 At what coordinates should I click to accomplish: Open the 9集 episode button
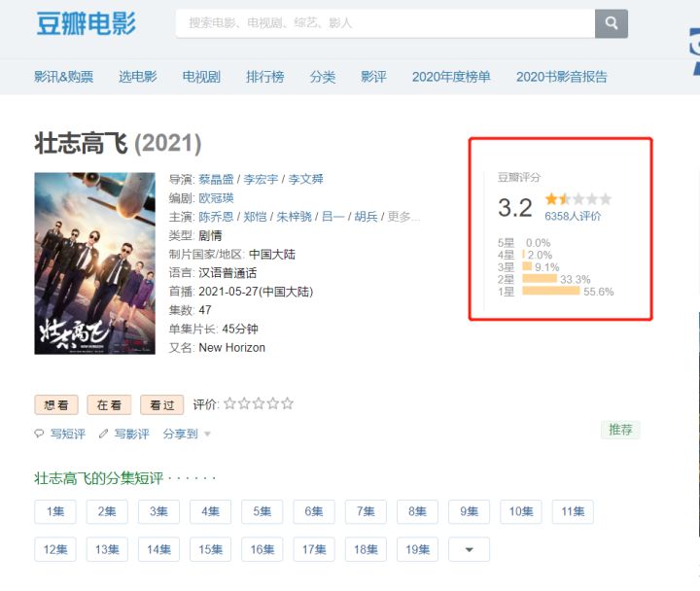pyautogui.click(x=470, y=511)
